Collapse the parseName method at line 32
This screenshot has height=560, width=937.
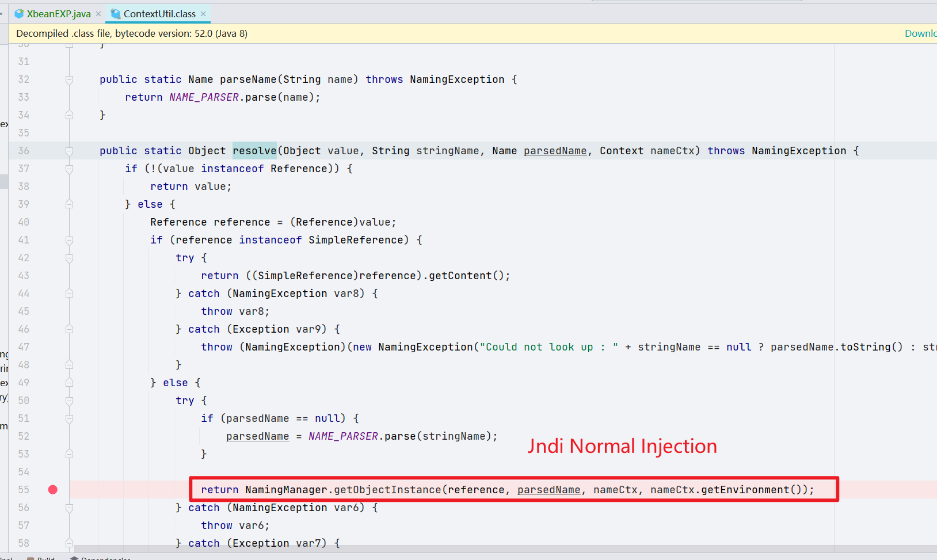click(x=69, y=79)
